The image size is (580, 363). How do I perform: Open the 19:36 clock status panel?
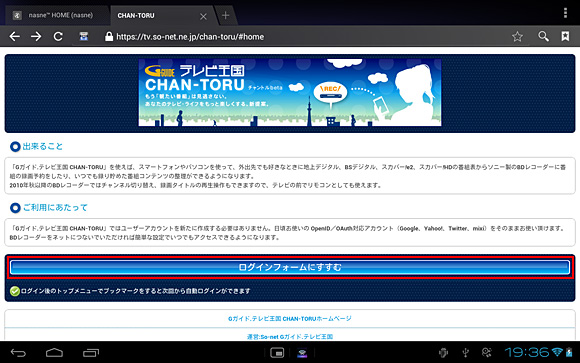tap(527, 352)
